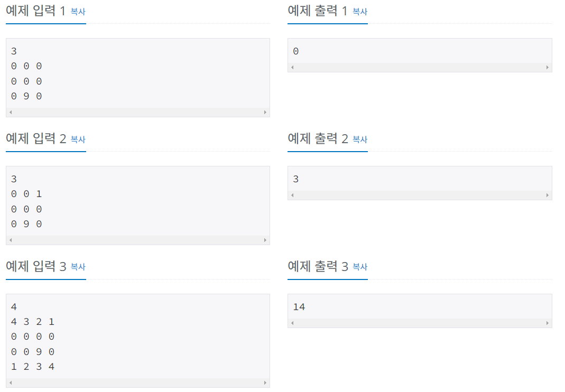The width and height of the screenshot is (565, 392).
Task: Click right scroll arrow in example output 1
Action: [x=548, y=68]
